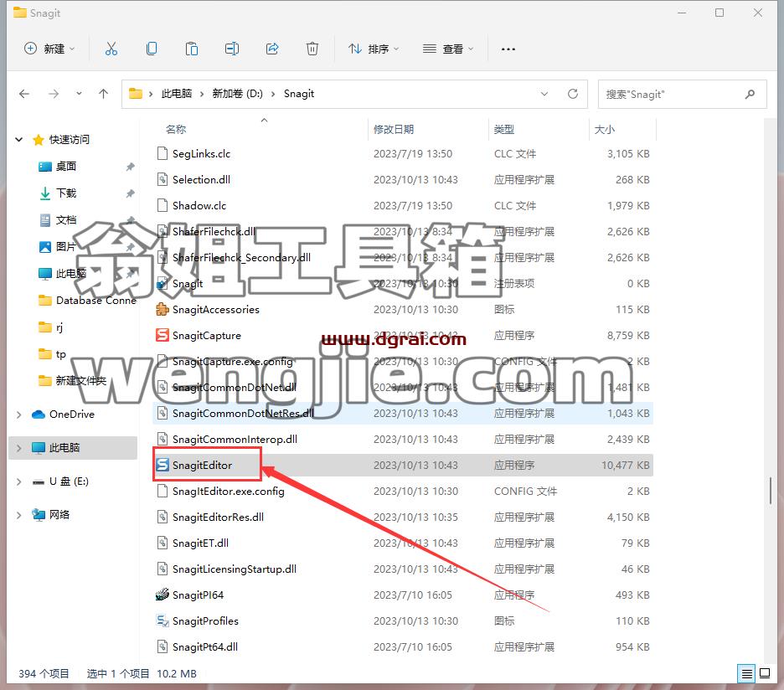Collapse the 快速访问 section
This screenshot has width=784, height=690.
19,140
